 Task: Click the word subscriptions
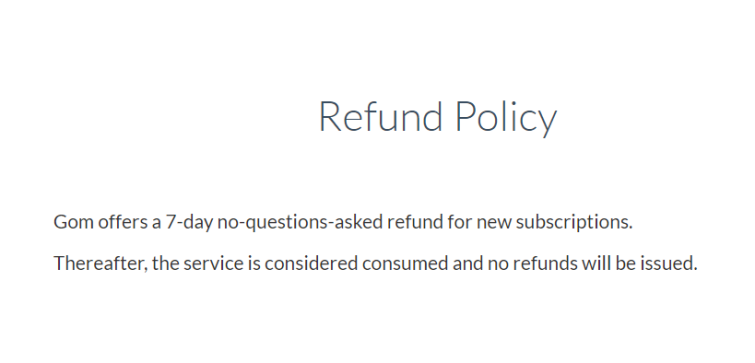point(573,223)
